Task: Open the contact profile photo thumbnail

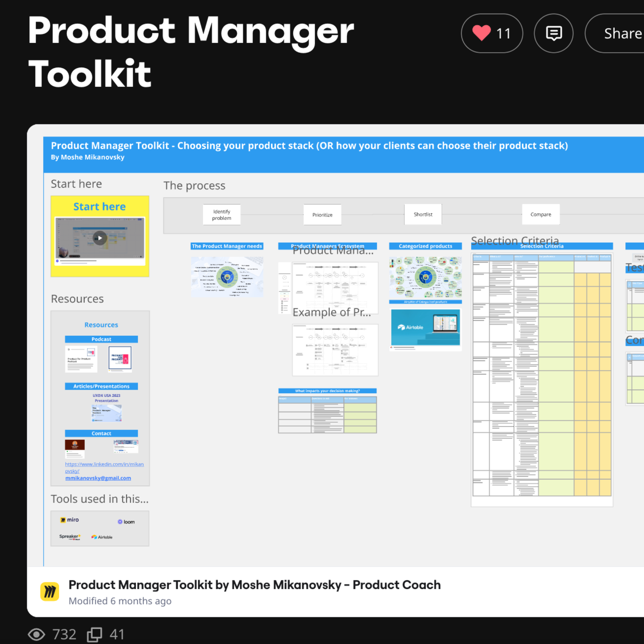Action: [x=75, y=449]
